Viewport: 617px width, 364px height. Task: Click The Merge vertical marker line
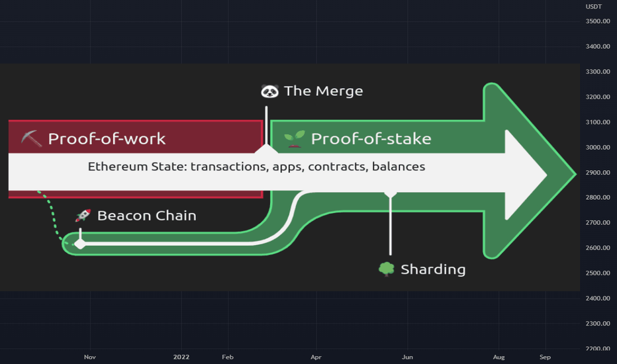266,126
